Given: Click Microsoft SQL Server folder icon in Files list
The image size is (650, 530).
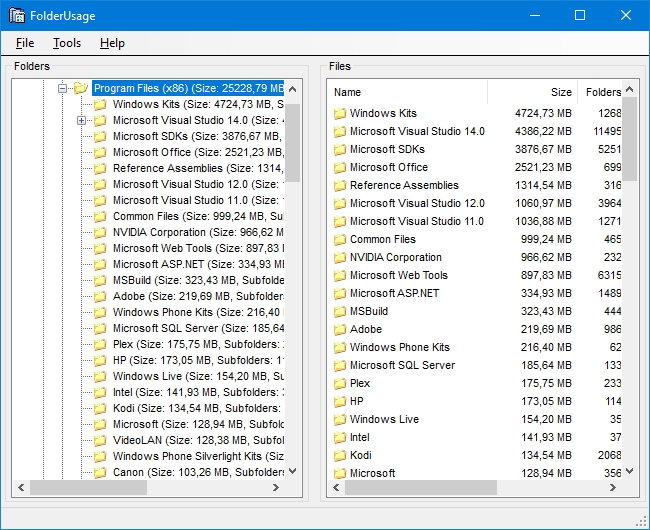Looking at the screenshot, I should [340, 365].
